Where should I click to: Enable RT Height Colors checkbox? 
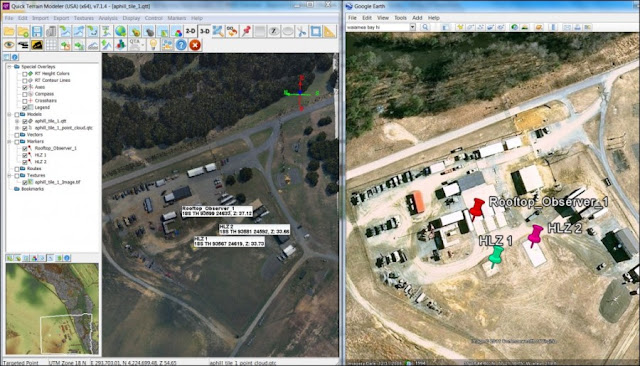[x=24, y=74]
